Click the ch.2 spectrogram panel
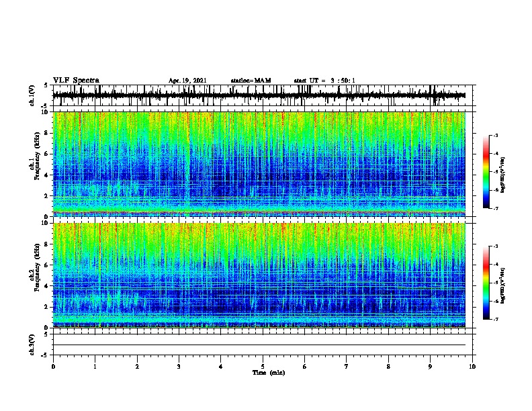532x411 pixels. tap(259, 275)
